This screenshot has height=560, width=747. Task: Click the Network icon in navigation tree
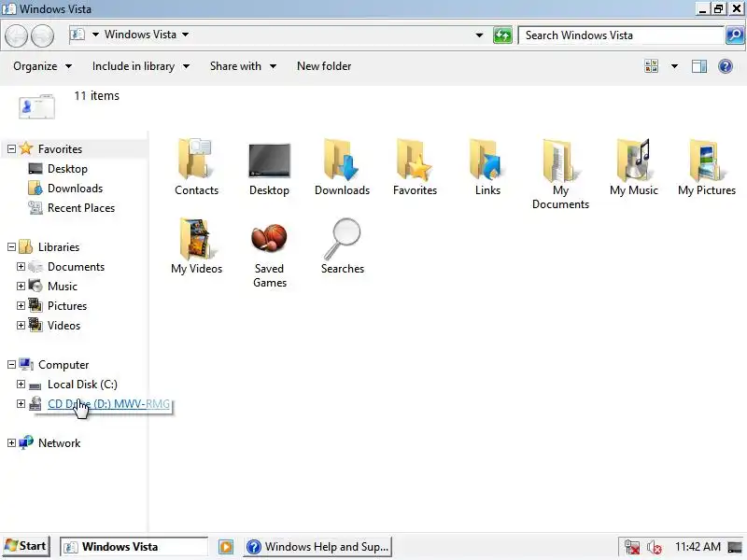point(26,442)
